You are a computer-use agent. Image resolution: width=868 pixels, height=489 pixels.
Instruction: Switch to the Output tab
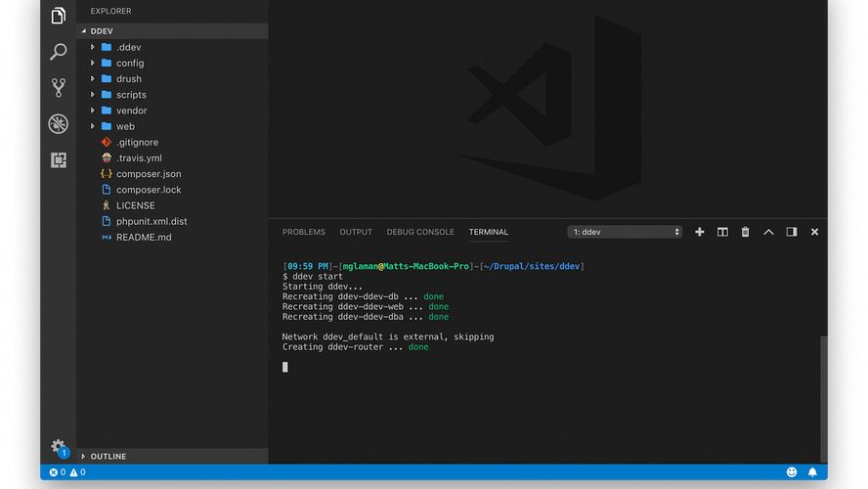pos(356,232)
